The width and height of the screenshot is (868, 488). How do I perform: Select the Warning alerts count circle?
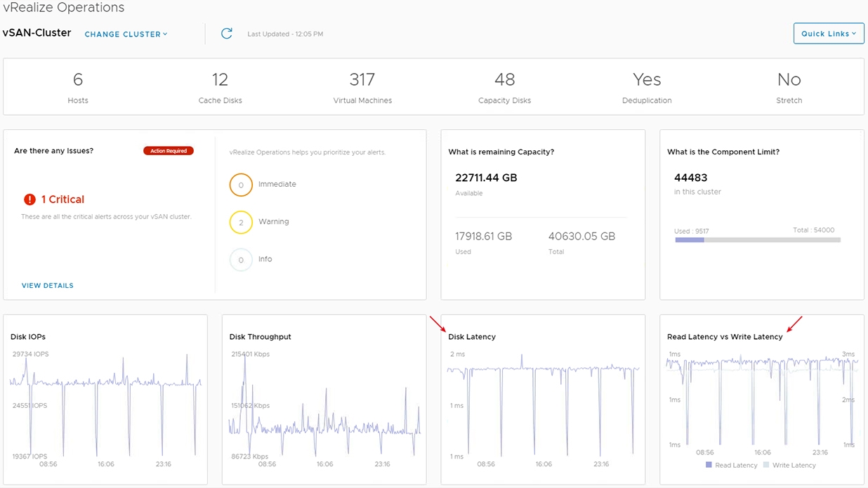[x=241, y=222]
